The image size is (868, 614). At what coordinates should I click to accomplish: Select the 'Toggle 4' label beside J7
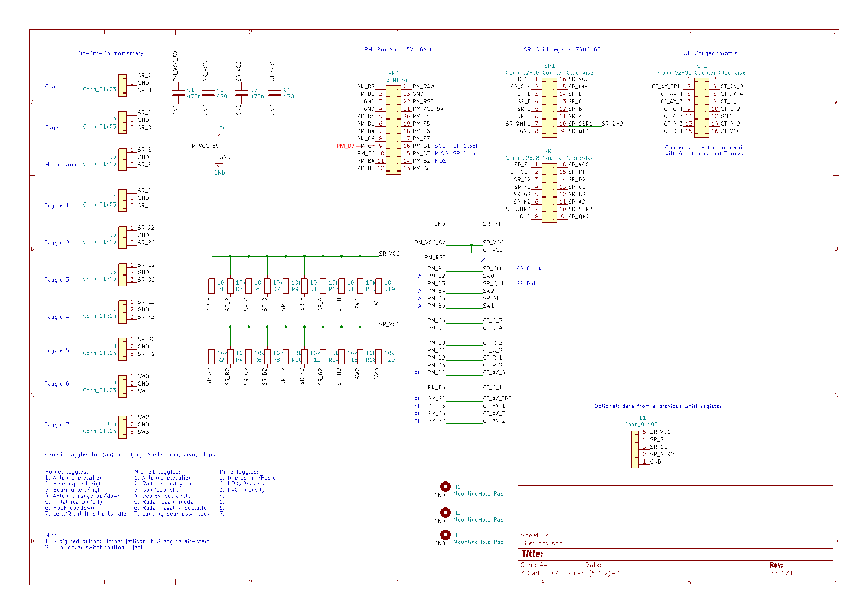click(x=57, y=317)
